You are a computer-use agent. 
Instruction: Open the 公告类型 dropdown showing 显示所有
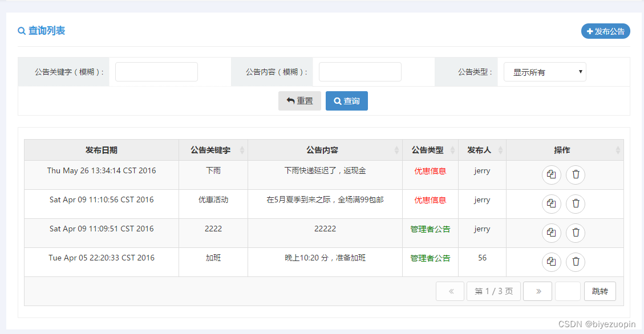pos(545,72)
